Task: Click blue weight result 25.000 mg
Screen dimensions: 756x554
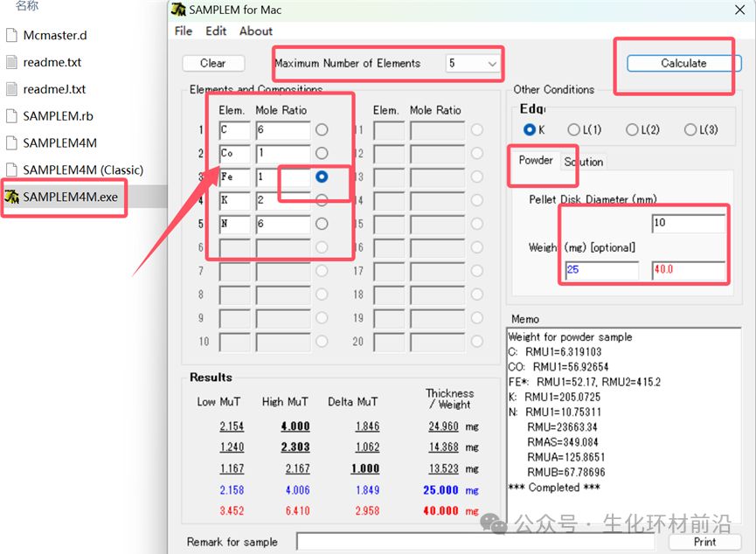Action: click(451, 490)
